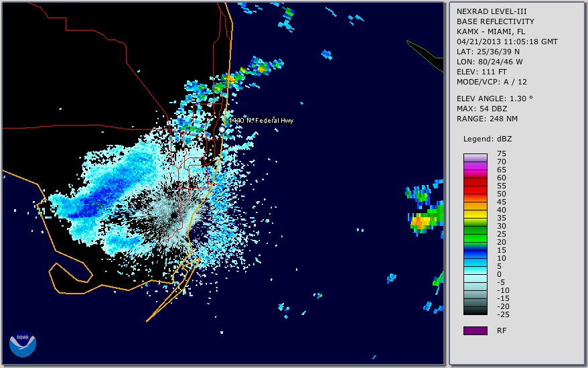Click the 'MAX: 54 DBZ' value

point(482,109)
